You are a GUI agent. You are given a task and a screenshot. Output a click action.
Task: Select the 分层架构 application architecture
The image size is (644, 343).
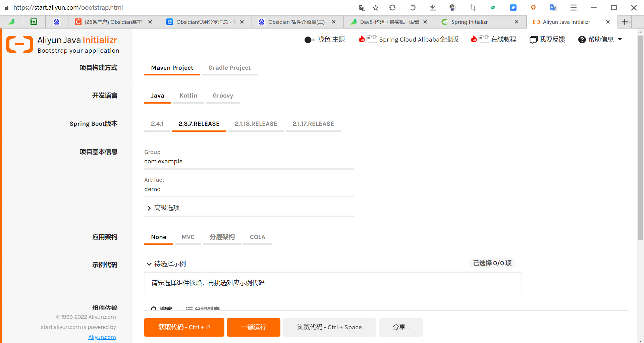click(222, 237)
